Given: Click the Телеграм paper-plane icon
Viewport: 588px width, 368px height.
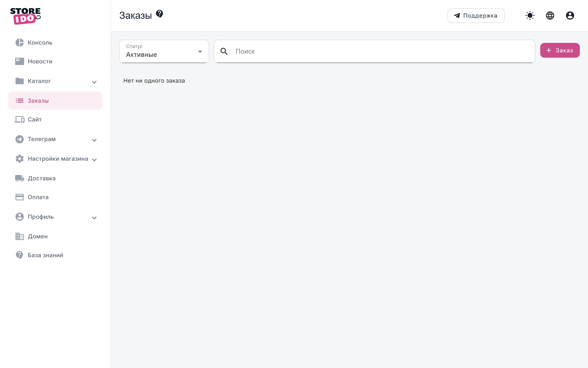Looking at the screenshot, I should click(19, 139).
